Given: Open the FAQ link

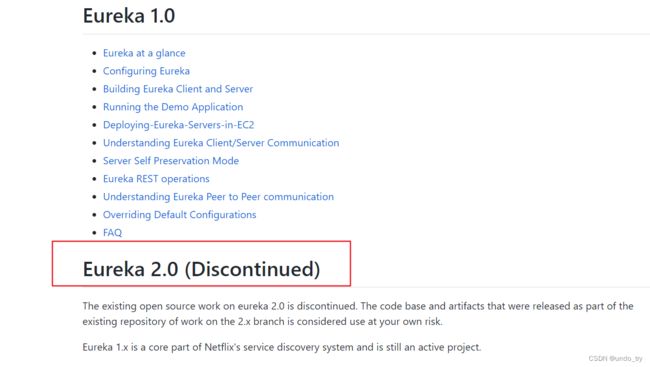Looking at the screenshot, I should (x=112, y=233).
